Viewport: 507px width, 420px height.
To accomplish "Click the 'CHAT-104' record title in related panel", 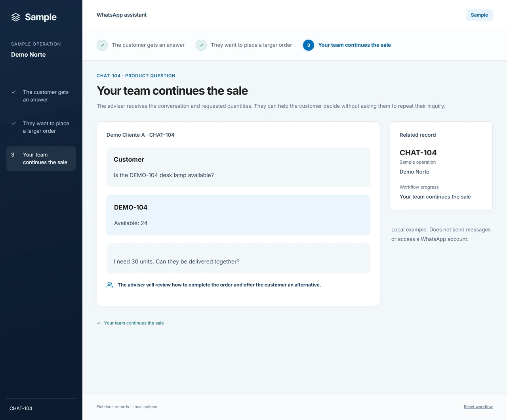I will tap(418, 153).
